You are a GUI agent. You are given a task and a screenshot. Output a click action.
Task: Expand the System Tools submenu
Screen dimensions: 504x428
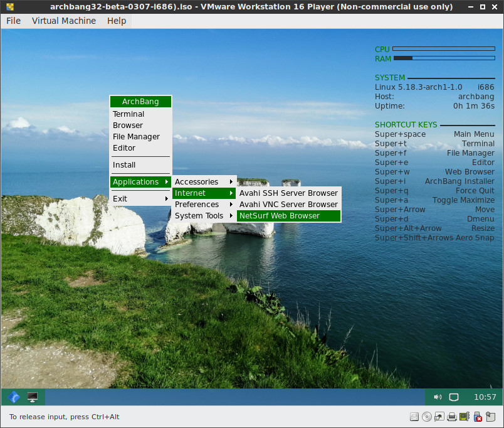click(204, 216)
